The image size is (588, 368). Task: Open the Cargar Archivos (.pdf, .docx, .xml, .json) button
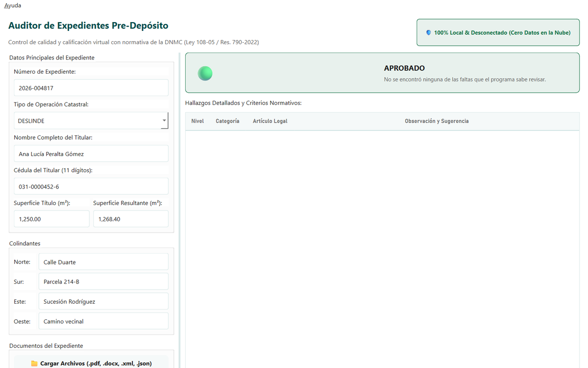tap(91, 362)
